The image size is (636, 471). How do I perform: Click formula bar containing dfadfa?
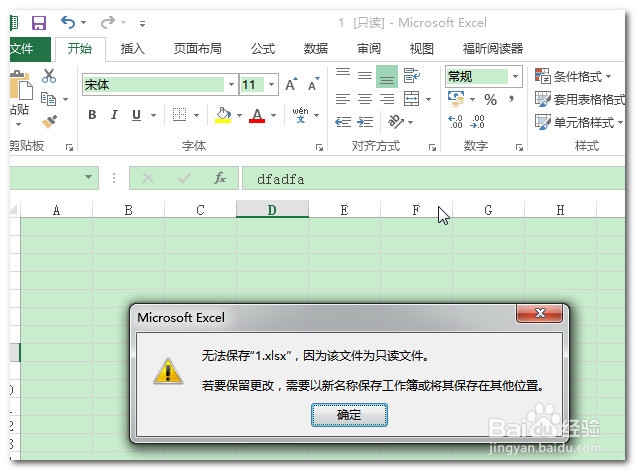click(x=433, y=178)
